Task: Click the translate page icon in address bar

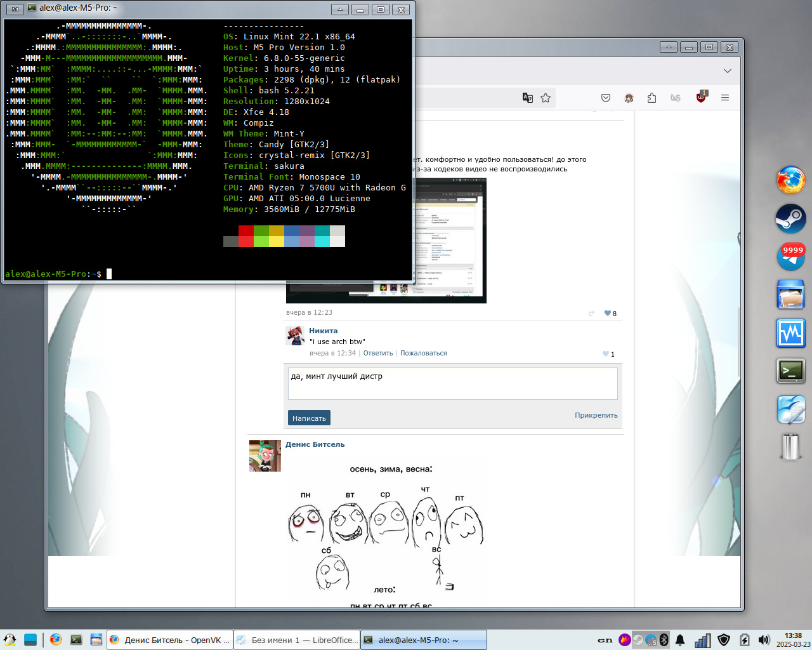Action: coord(527,98)
